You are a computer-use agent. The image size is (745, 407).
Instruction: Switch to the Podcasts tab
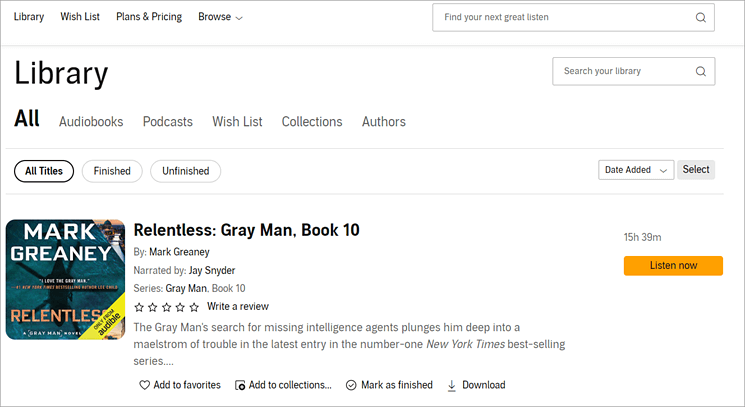(x=167, y=122)
